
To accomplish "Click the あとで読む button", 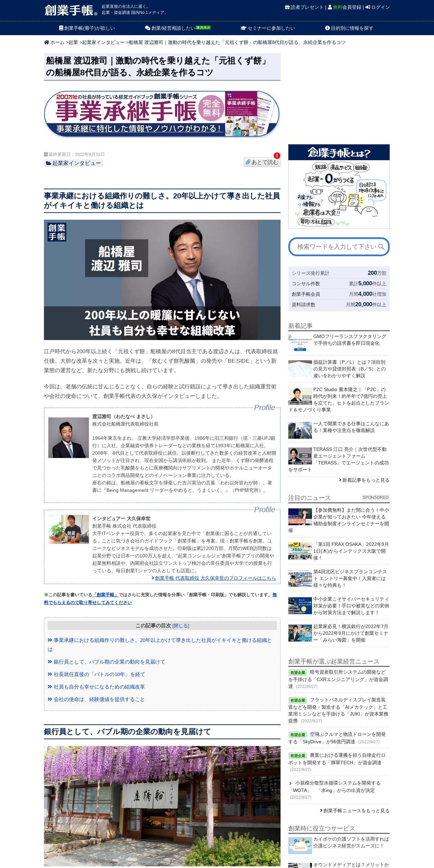I will pos(262,162).
